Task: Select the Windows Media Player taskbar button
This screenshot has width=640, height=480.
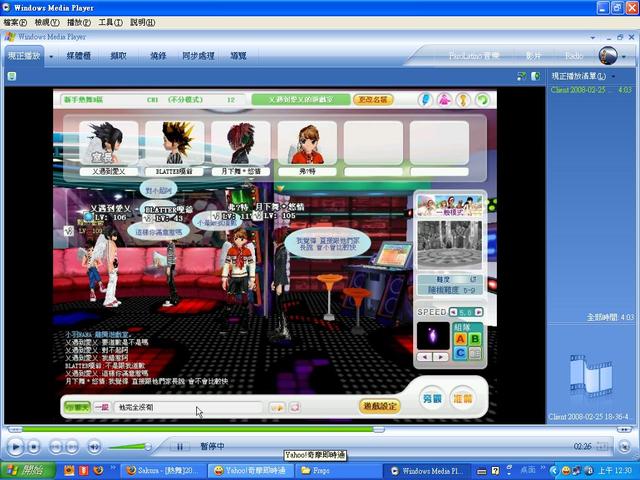Action: point(427,471)
